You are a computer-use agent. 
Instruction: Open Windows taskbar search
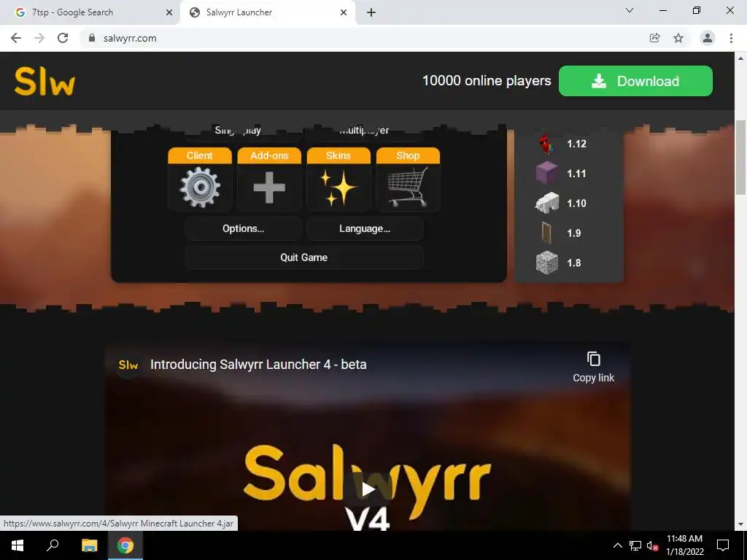coord(53,545)
